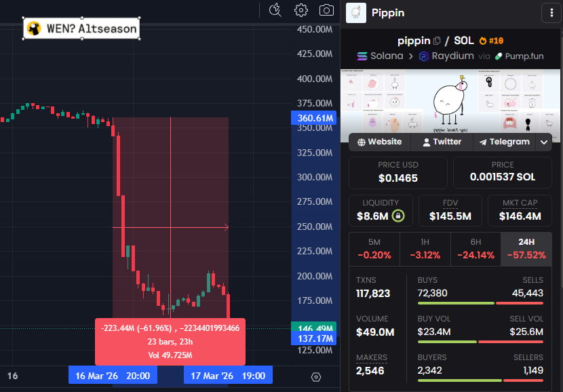This screenshot has width=563, height=392.
Task: Click the WEN? Altseason dog logo
Action: [34, 28]
